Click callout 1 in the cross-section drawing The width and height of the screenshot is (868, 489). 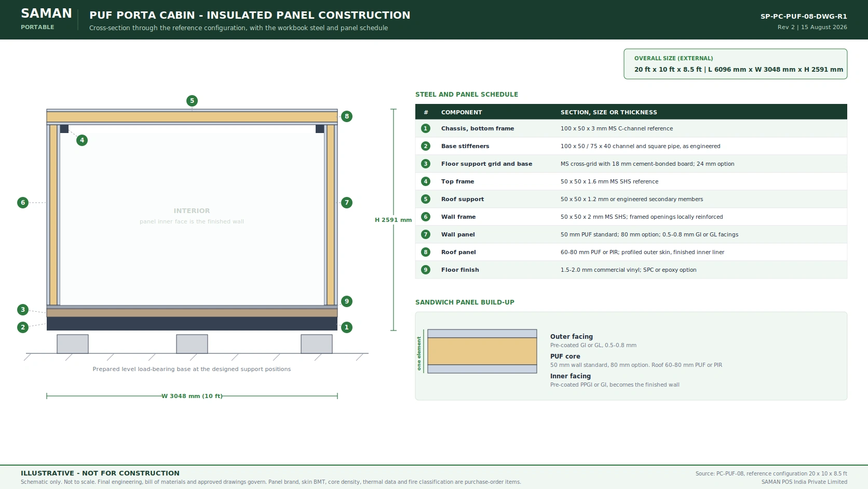[347, 327]
